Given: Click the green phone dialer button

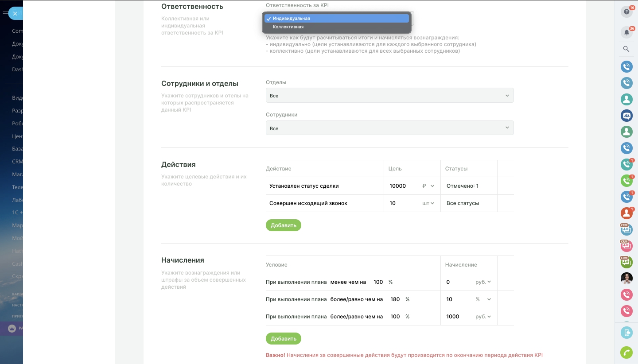Looking at the screenshot, I should (626, 352).
